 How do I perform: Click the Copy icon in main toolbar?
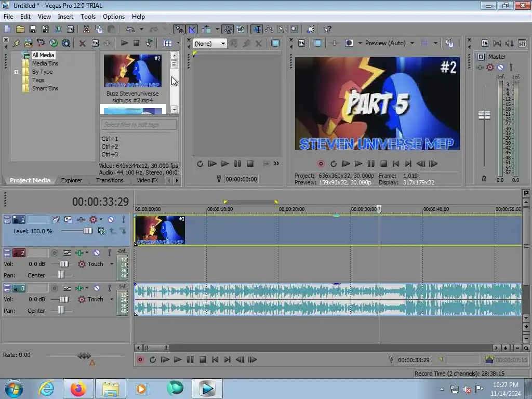click(x=99, y=29)
